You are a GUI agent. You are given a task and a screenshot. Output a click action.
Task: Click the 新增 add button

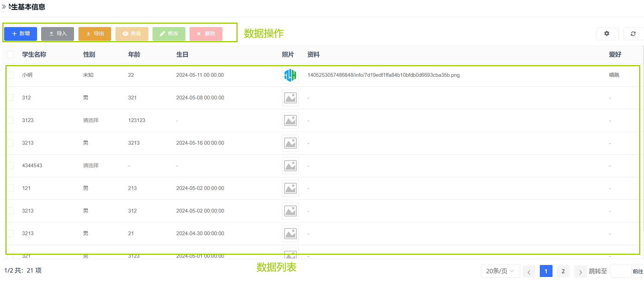coord(21,34)
